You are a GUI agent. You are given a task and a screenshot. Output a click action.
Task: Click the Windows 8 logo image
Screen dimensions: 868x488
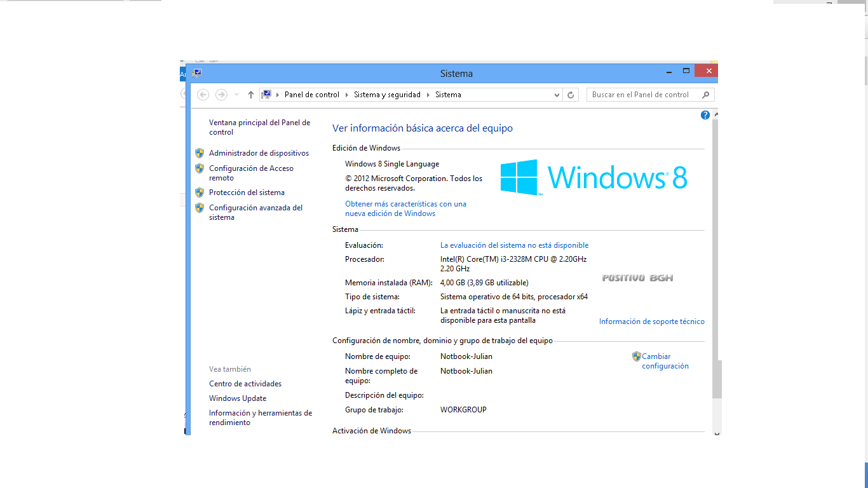(593, 177)
